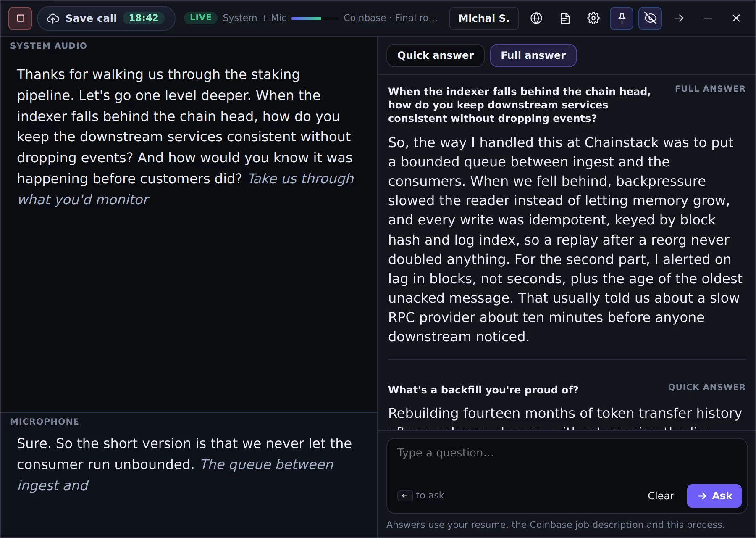Viewport: 756px width, 538px height.
Task: Submit with the purple Ask button
Action: [x=714, y=496]
